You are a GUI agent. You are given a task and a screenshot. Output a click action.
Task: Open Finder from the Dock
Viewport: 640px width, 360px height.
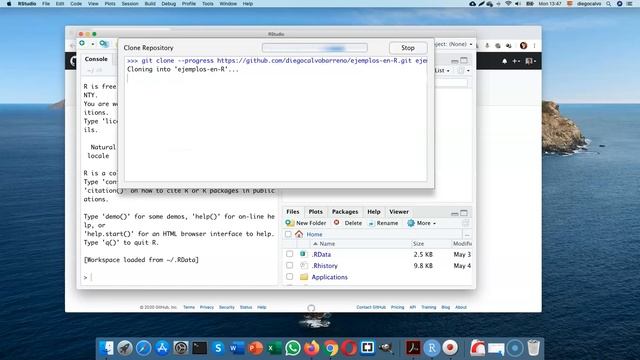107,348
